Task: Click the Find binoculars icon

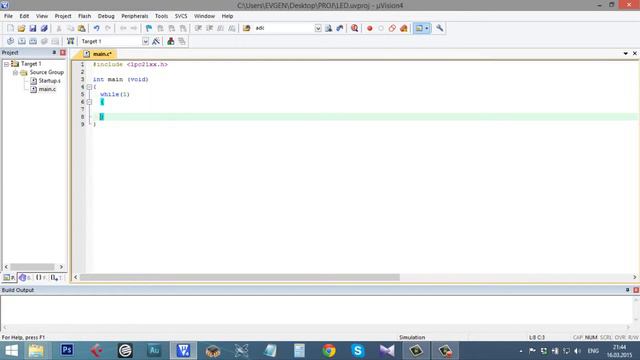Action: [329, 28]
